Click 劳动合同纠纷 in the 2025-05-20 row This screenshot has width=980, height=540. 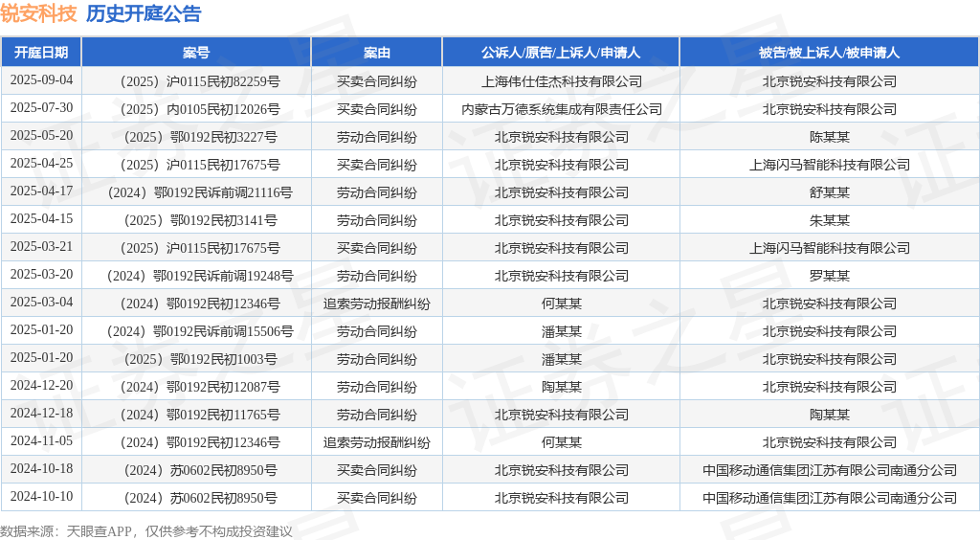click(377, 137)
